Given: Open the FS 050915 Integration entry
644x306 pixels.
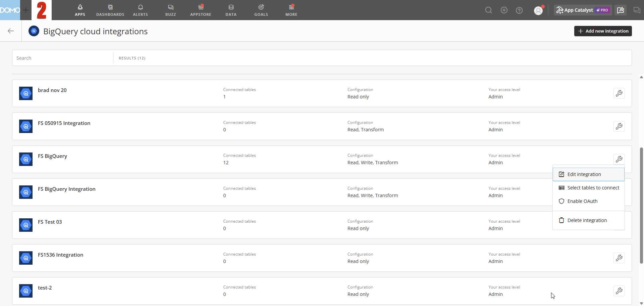Looking at the screenshot, I should pyautogui.click(x=64, y=123).
